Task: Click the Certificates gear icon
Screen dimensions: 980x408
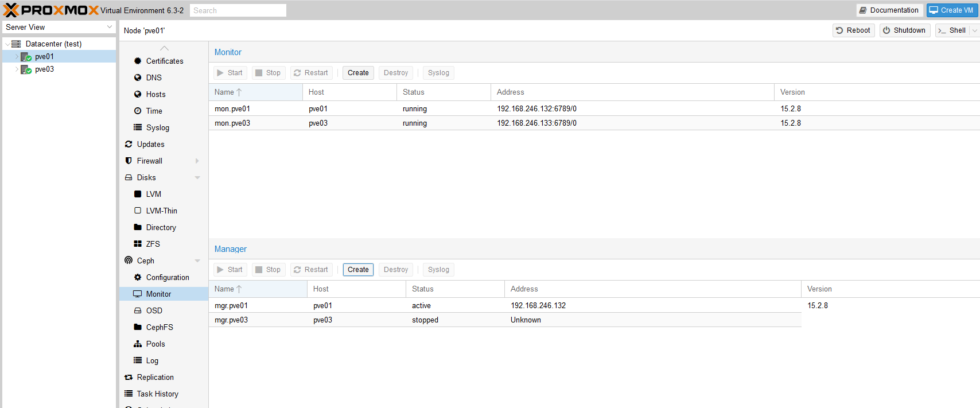Action: tap(138, 61)
